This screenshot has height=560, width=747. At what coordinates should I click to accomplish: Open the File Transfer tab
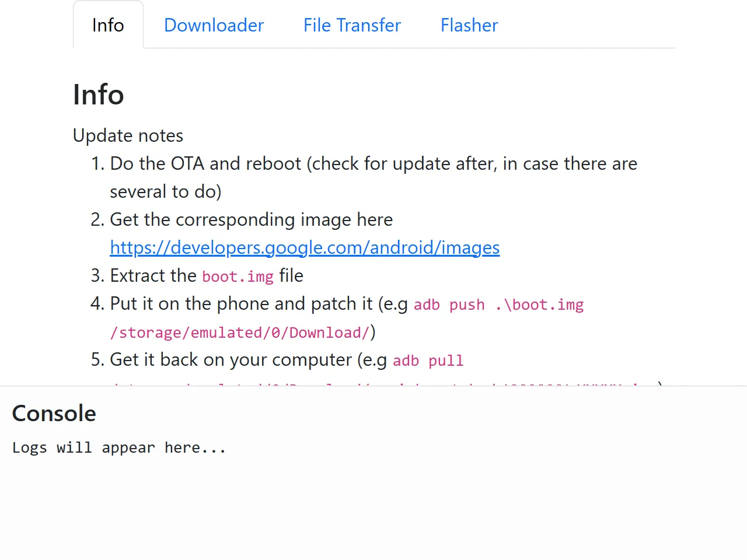352,25
